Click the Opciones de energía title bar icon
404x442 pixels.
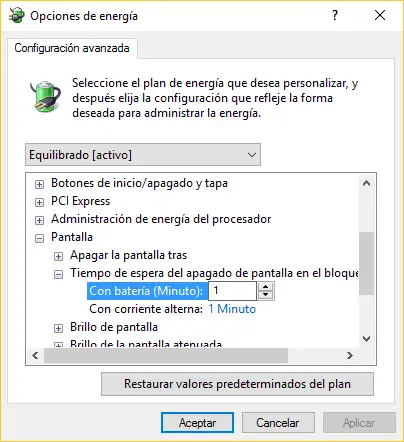(17, 15)
